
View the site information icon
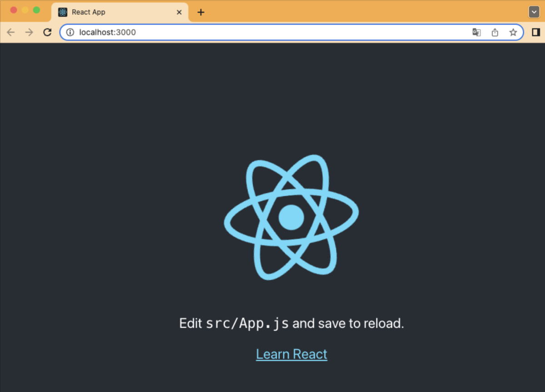[x=70, y=32]
